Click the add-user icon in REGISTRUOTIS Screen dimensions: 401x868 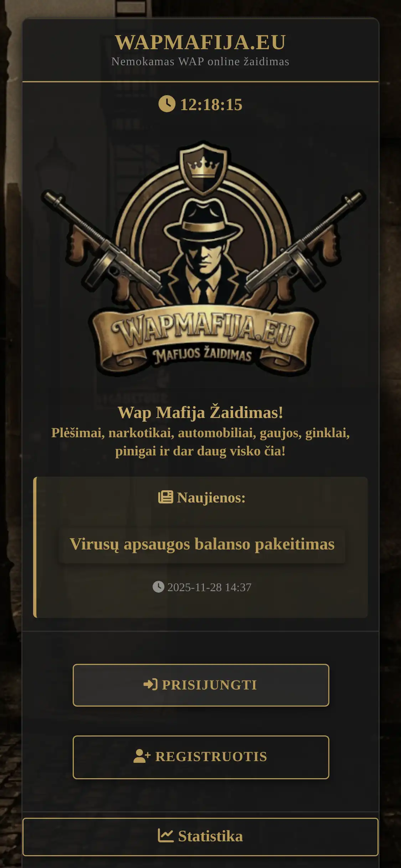click(142, 756)
